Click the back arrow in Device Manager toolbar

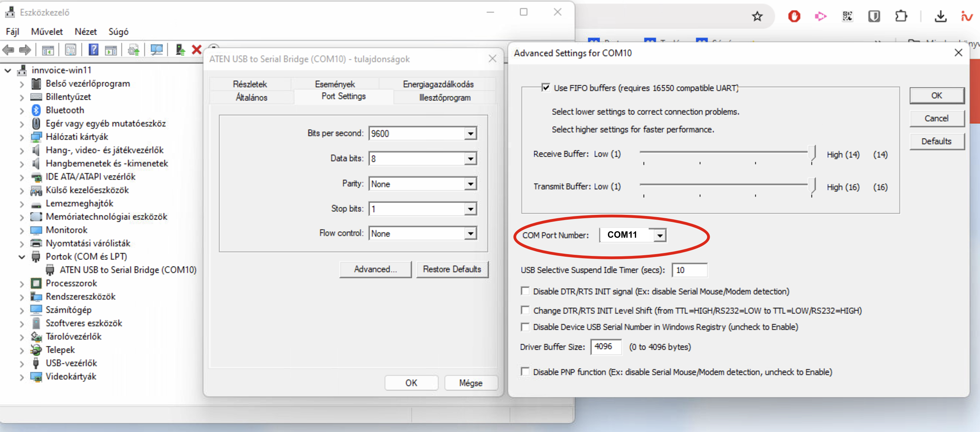(9, 50)
